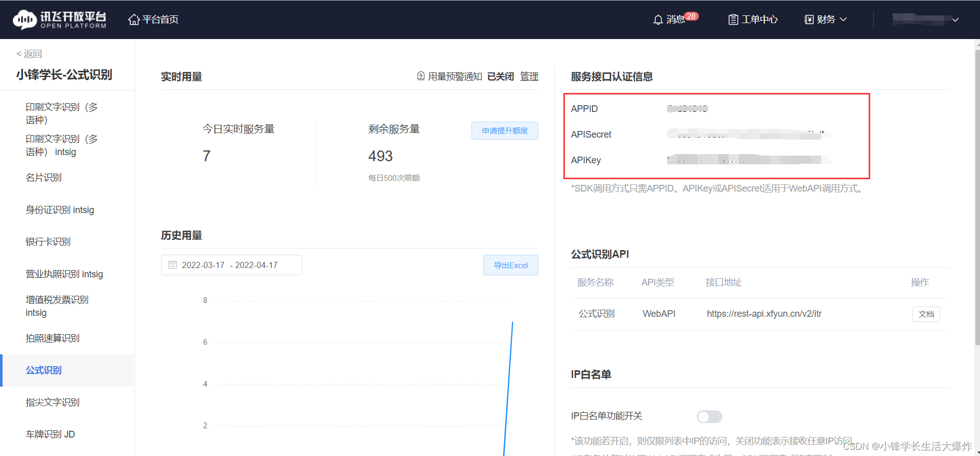Select 印刷文字识别（多语种）intsig in sidebar
Viewport: 980px width, 456px height.
pos(62,145)
